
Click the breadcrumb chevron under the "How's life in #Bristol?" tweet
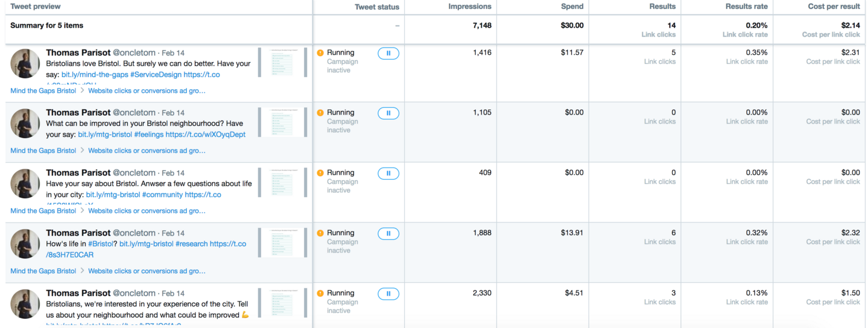[83, 271]
